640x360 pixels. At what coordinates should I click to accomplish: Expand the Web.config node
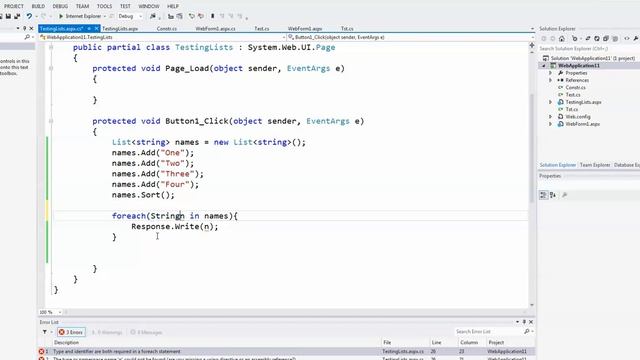click(x=550, y=117)
